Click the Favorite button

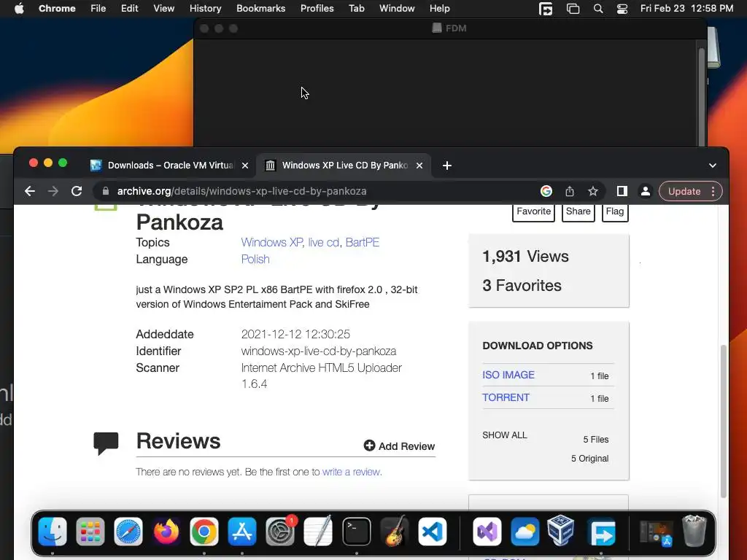coord(533,212)
